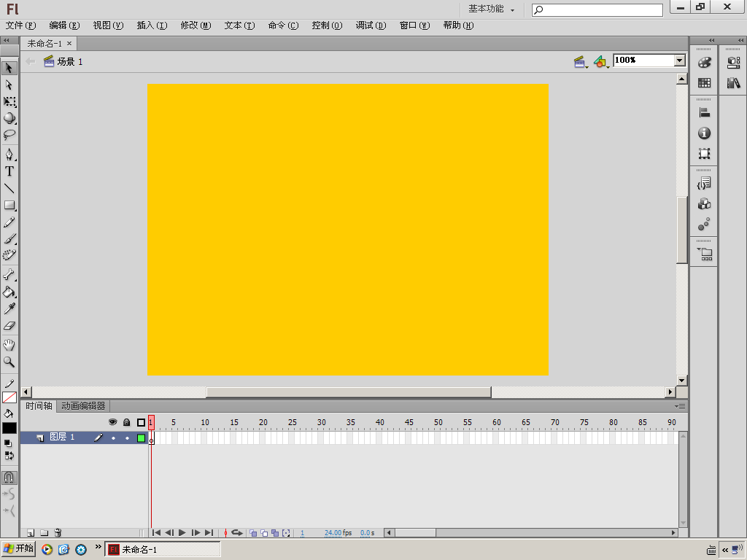Click the 图层 1 green outline color square

(x=141, y=437)
